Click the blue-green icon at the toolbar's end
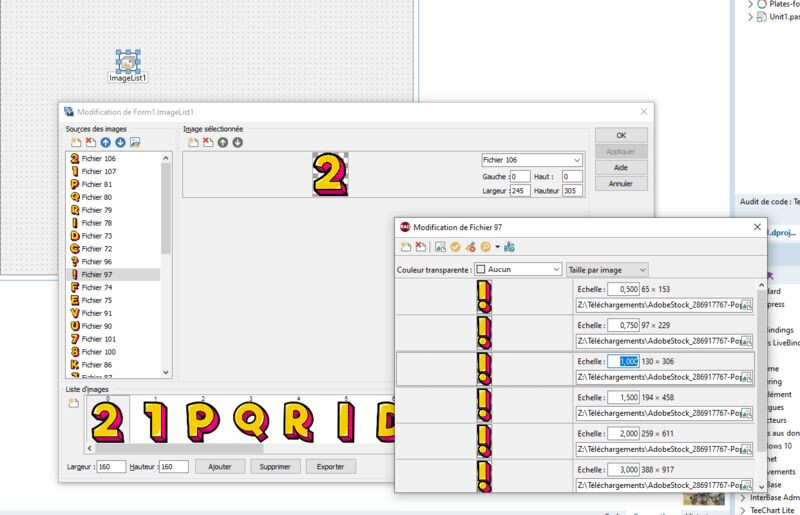 (509, 247)
